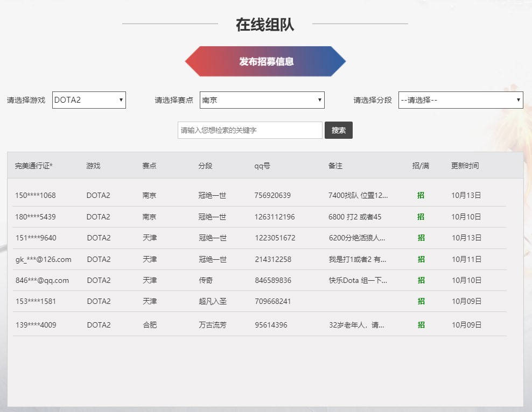This screenshot has width=532, height=412.
Task: Click the 招/满 column header
Action: point(421,165)
